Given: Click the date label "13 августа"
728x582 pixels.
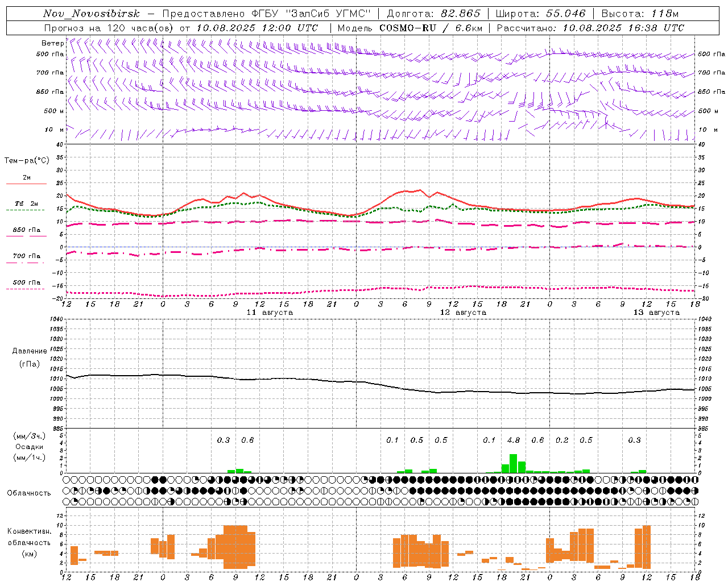Looking at the screenshot, I should coord(656,313).
